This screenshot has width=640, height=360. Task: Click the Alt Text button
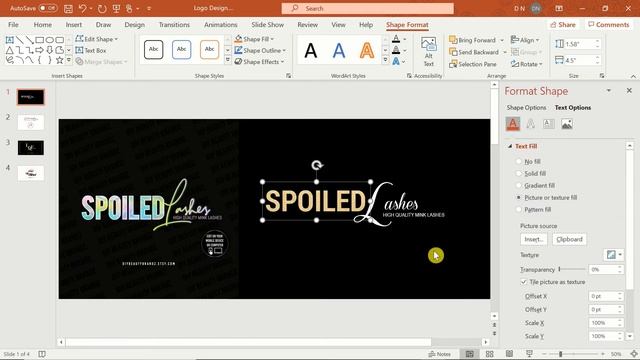coord(428,52)
